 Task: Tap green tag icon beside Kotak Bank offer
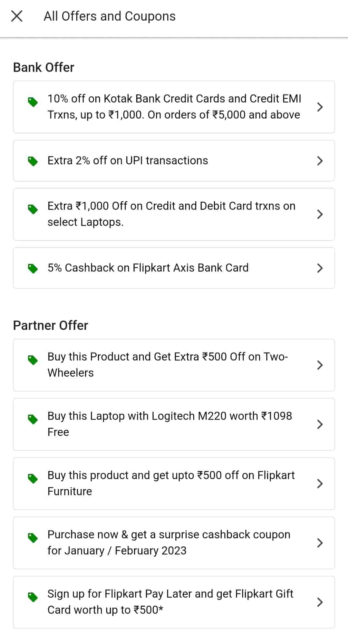click(x=33, y=102)
